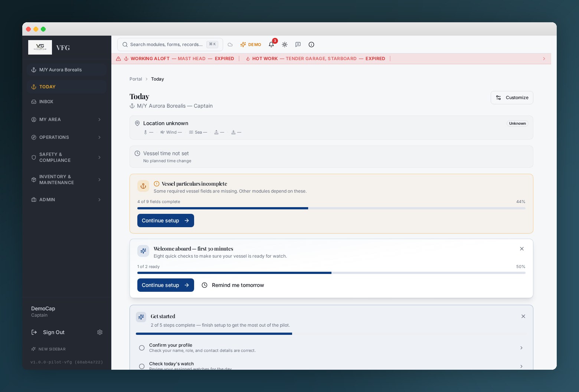This screenshot has width=579, height=392.
Task: Open the Check today's watch row chevron
Action: tap(521, 366)
